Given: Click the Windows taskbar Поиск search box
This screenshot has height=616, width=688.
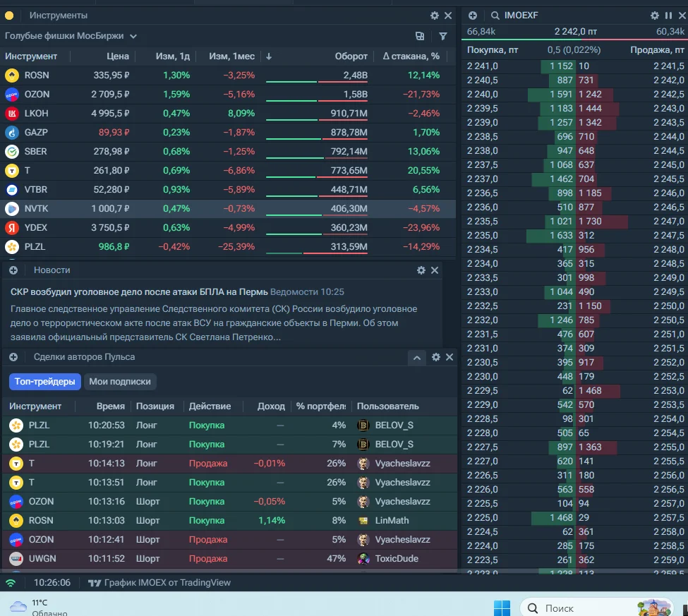Looking at the screenshot, I should [597, 608].
